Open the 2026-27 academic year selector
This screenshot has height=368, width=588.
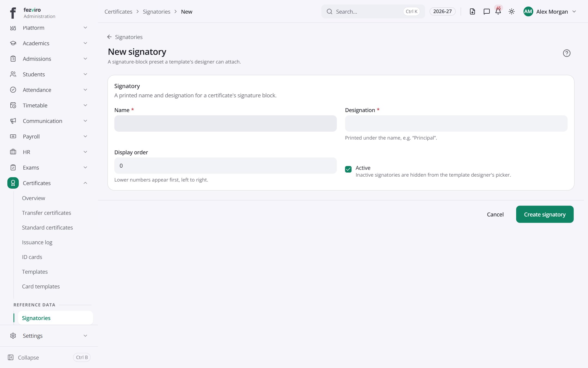[442, 11]
